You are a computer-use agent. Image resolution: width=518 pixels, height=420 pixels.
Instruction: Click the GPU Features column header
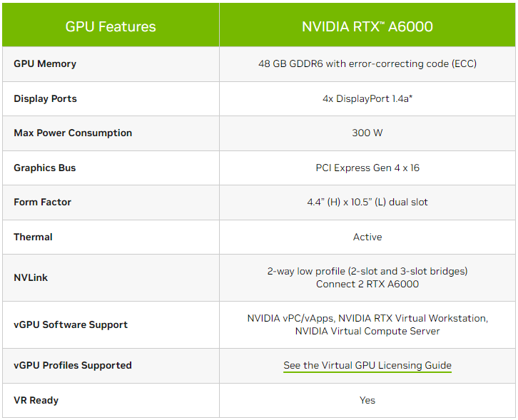[x=111, y=27]
